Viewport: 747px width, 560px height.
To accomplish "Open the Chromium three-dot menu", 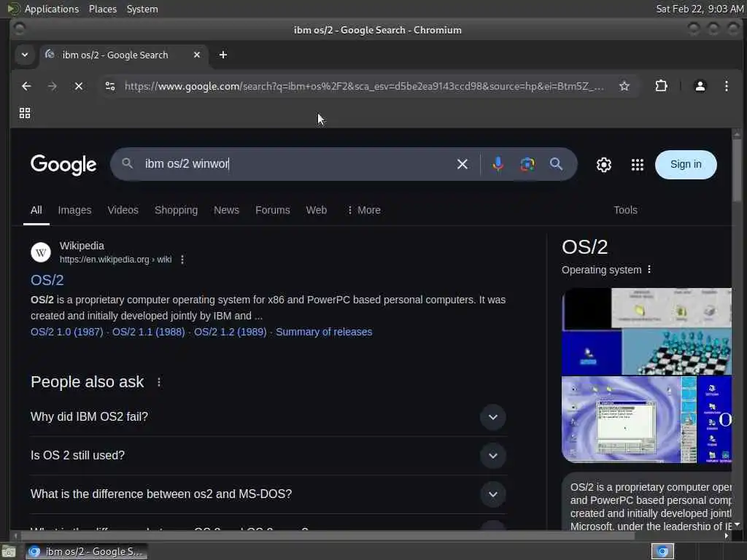I will point(726,86).
